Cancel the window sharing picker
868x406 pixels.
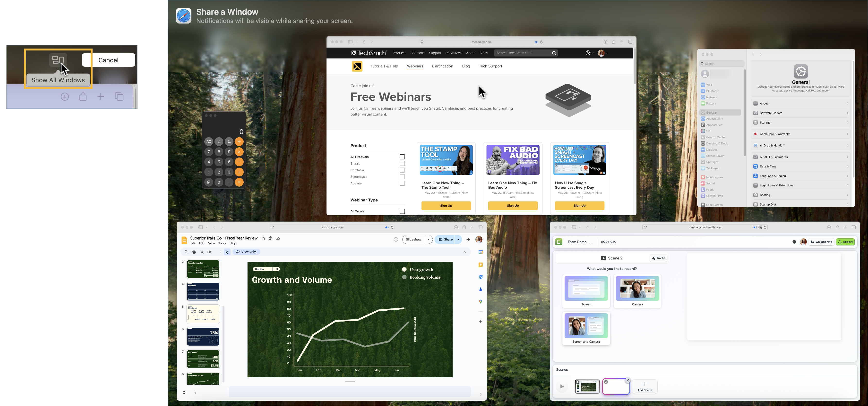pyautogui.click(x=109, y=60)
